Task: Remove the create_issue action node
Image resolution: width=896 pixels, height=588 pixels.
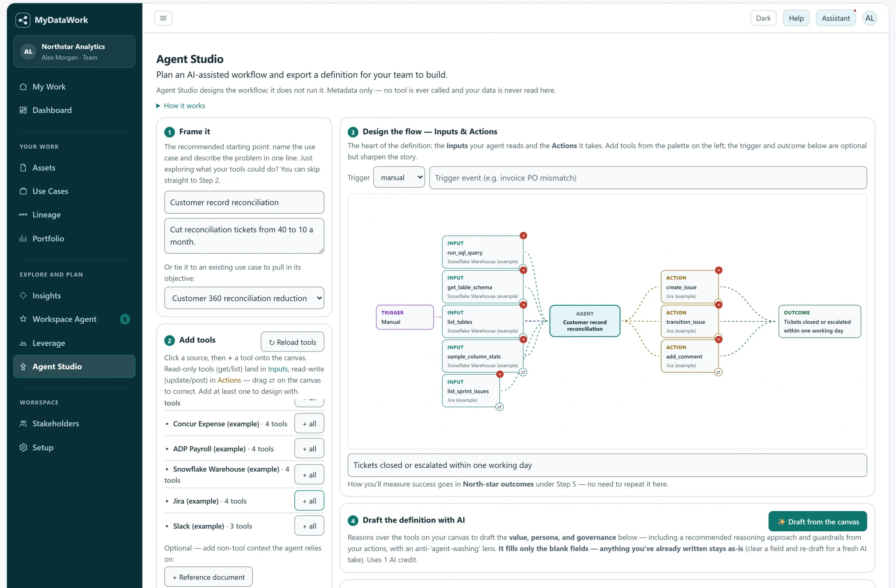Action: coord(718,270)
